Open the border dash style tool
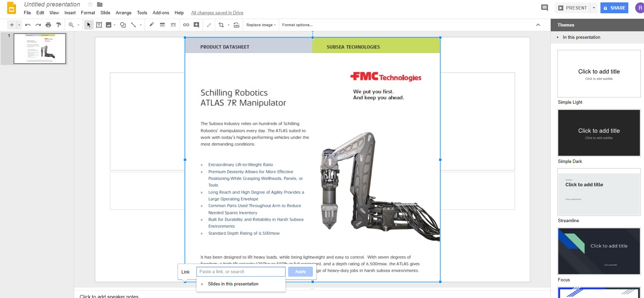 click(173, 25)
